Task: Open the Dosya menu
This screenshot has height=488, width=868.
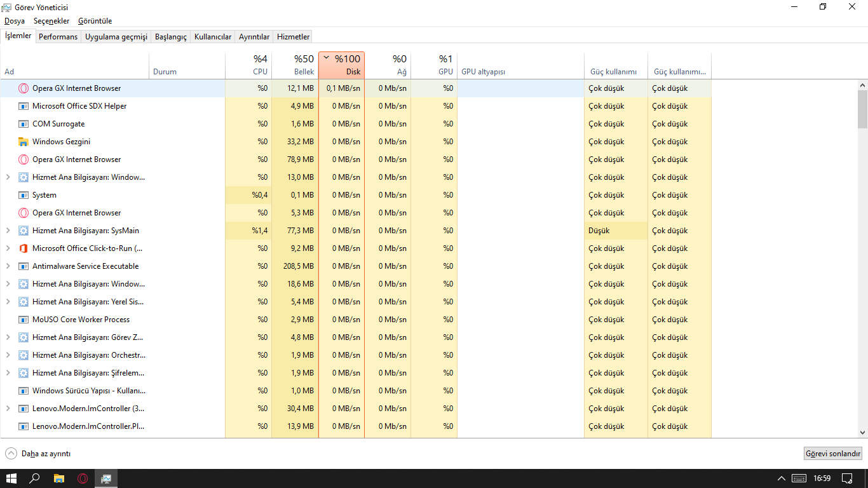Action: 15,21
